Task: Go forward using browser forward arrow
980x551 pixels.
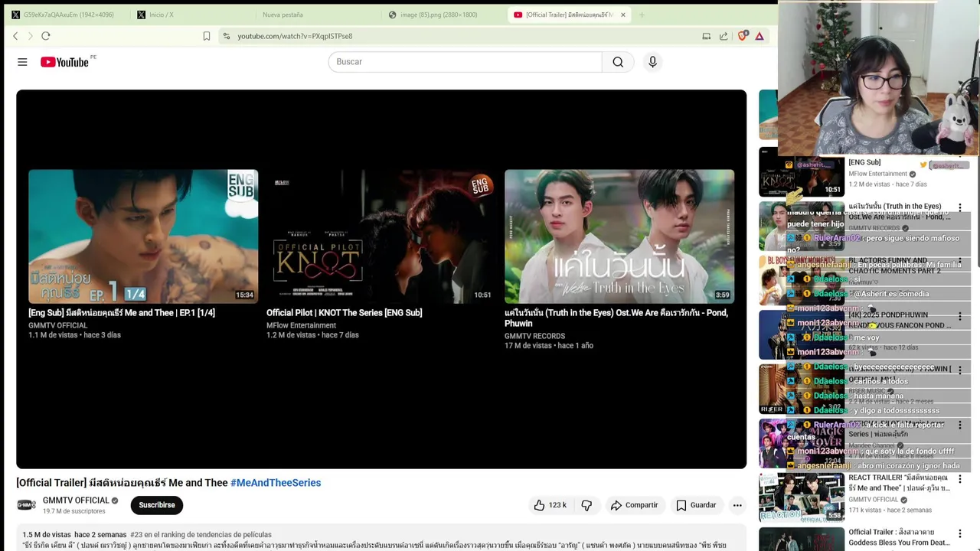Action: click(x=31, y=36)
